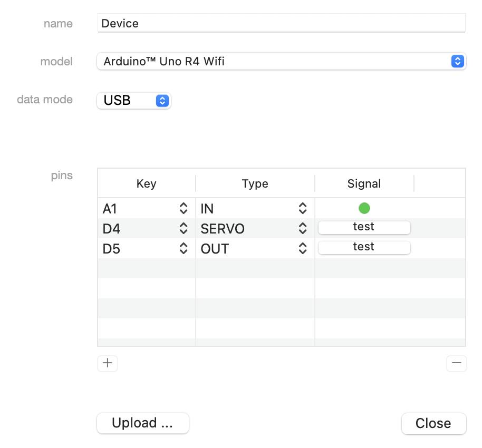
Task: Test the D4 SERVO pin signal
Action: (x=364, y=227)
